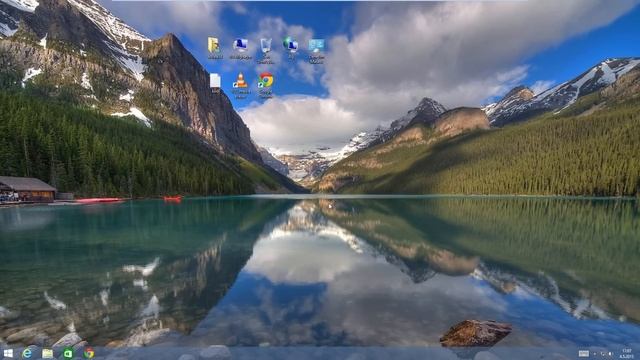Open the touch keyboard tray icon
Image resolution: width=640 pixels, height=360 pixels.
(584, 354)
